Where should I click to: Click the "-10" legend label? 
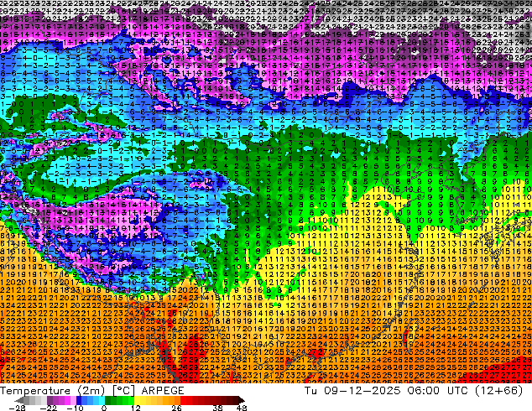(75, 408)
